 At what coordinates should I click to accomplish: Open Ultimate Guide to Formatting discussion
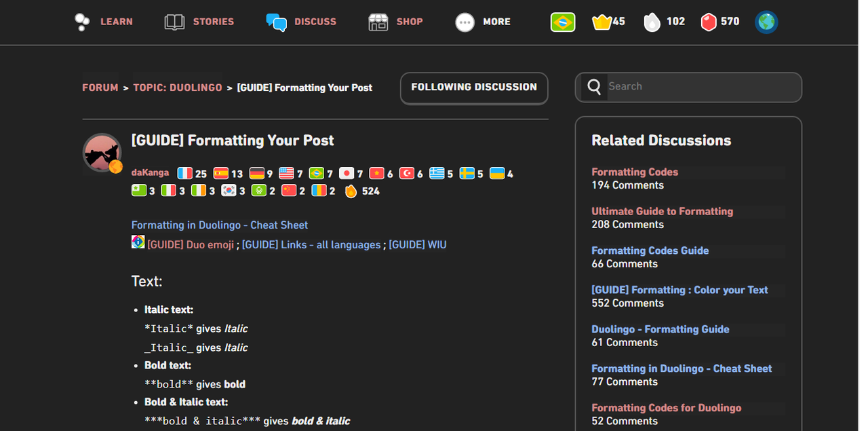point(663,212)
